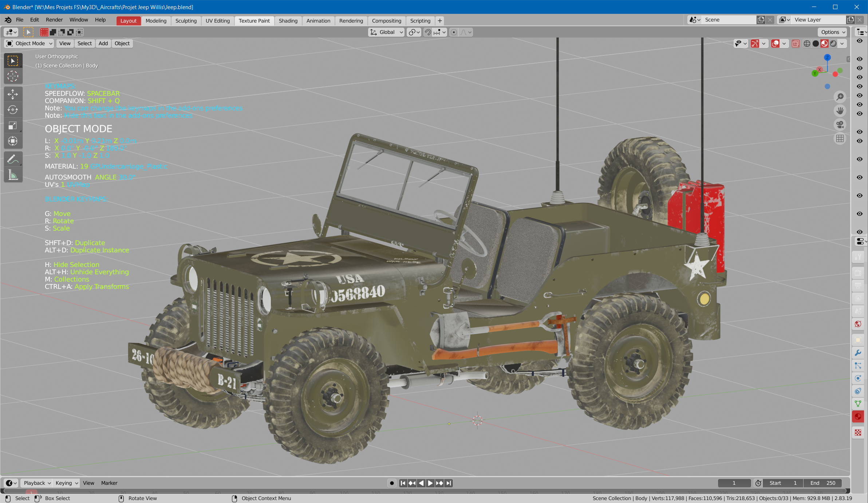Image resolution: width=868 pixels, height=503 pixels.
Task: Open the Render menu
Action: pos(54,20)
